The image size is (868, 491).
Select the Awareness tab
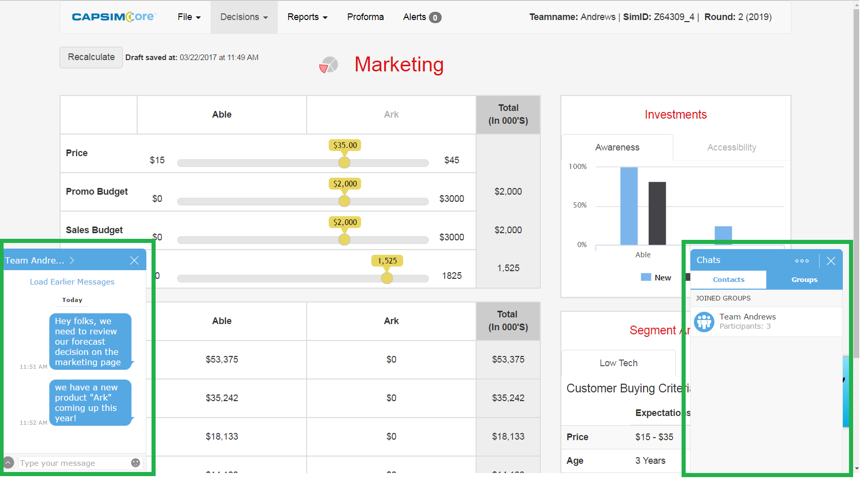pos(617,147)
